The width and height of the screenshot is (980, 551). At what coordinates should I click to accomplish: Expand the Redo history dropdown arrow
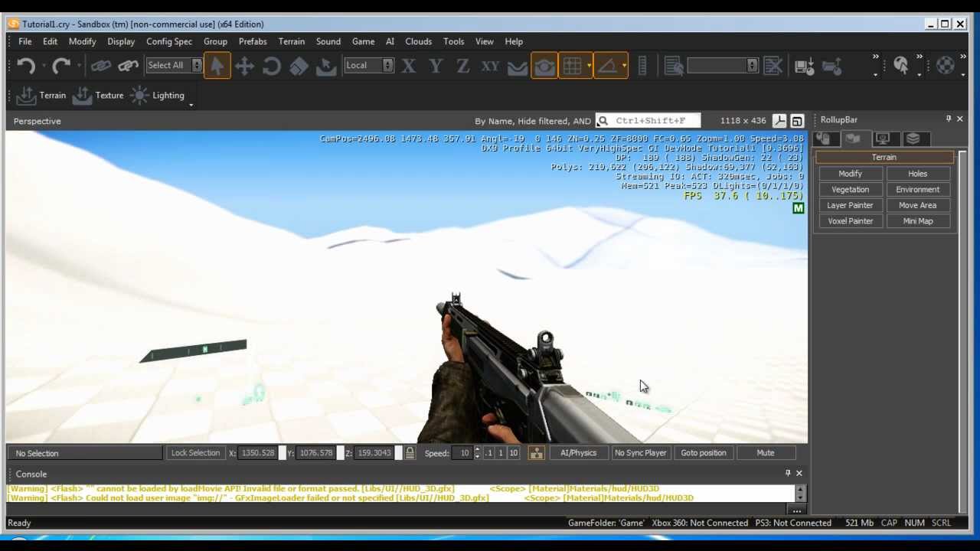(80, 66)
